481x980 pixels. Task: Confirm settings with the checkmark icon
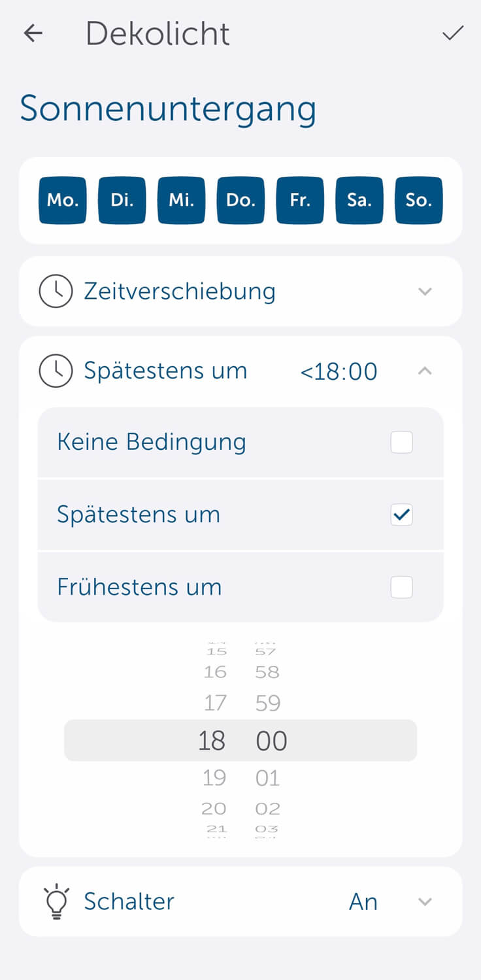coord(453,33)
